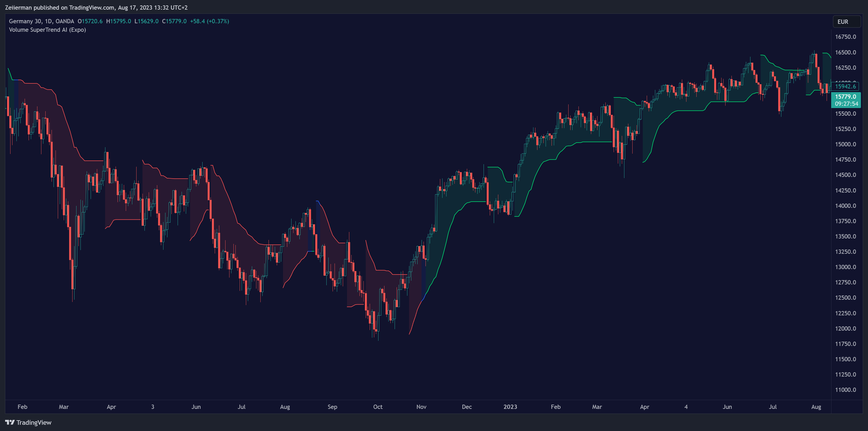Open the TradingView logo link
The height and width of the screenshot is (431, 868).
pos(28,422)
